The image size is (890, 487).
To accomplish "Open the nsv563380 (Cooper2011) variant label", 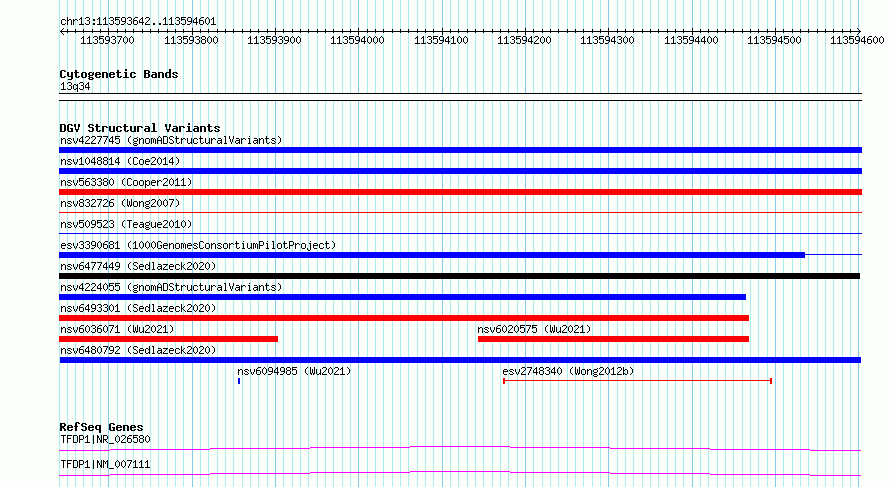I will tap(126, 182).
